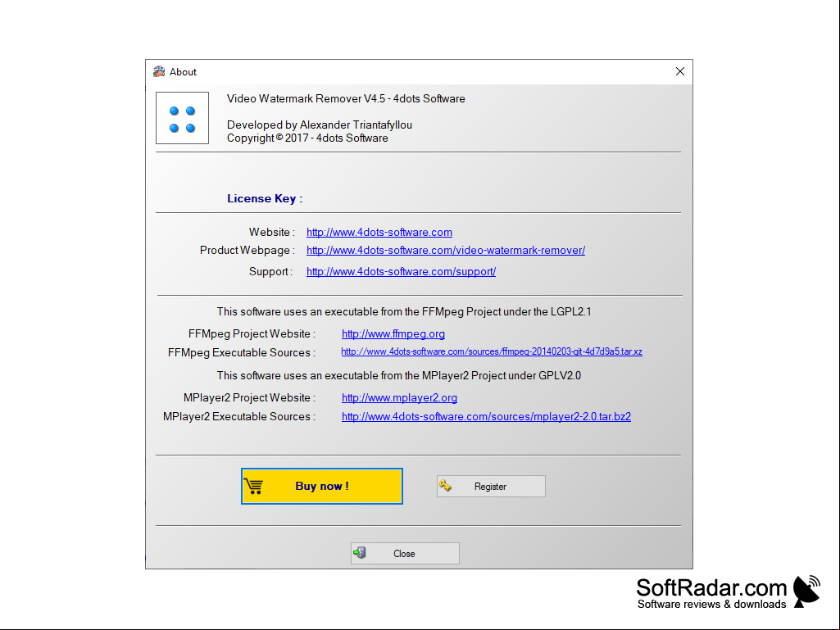Open the ffmpeg-20140203 sources tar.xz link

click(x=492, y=351)
